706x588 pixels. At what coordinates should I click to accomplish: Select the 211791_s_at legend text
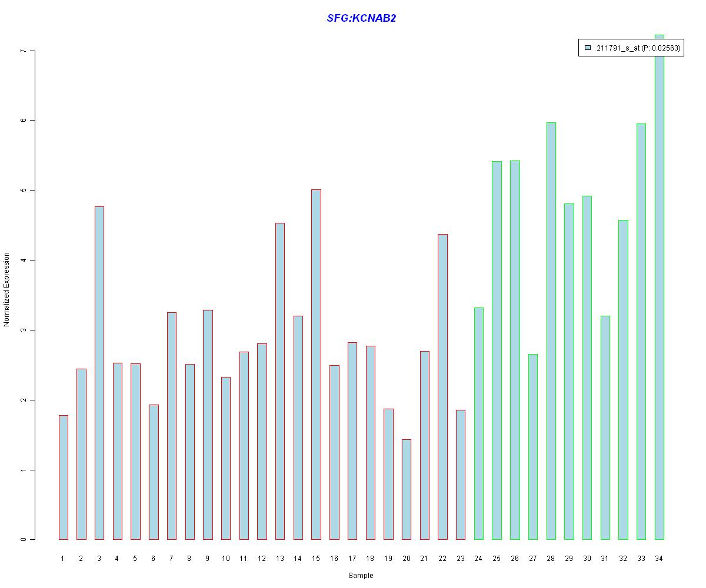(638, 48)
